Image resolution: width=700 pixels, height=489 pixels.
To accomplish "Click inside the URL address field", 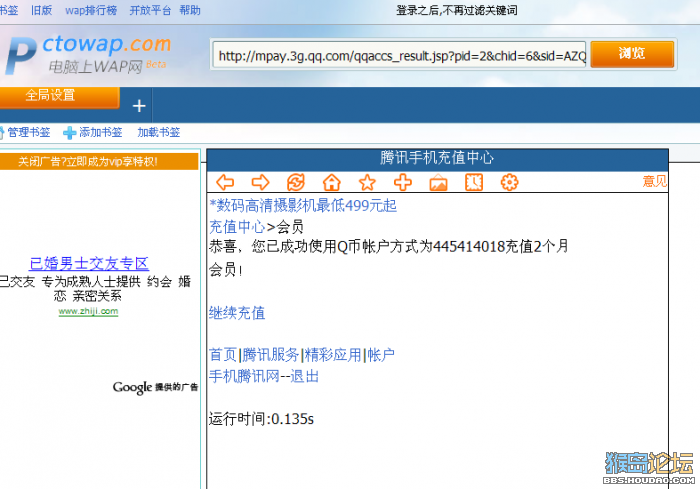I will (x=399, y=55).
